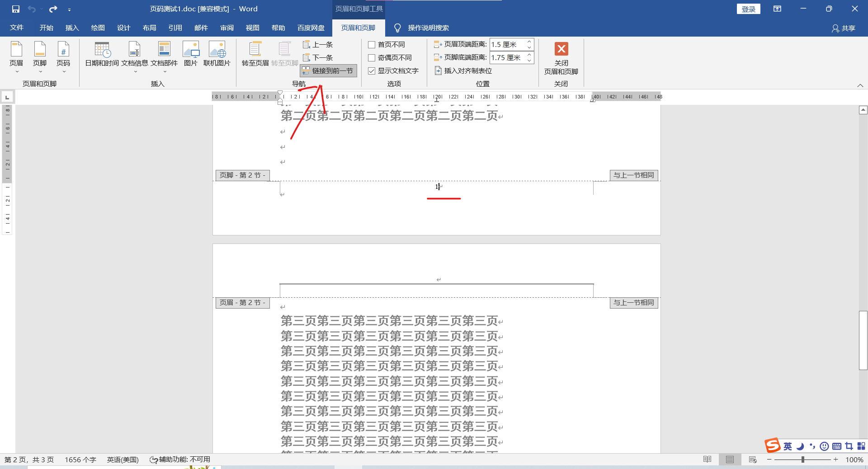Click the Save icon in title bar
Image resolution: width=868 pixels, height=469 pixels.
point(16,9)
